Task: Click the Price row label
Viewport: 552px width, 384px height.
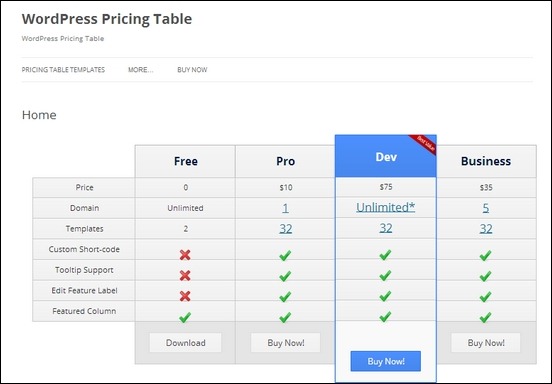Action: point(84,187)
